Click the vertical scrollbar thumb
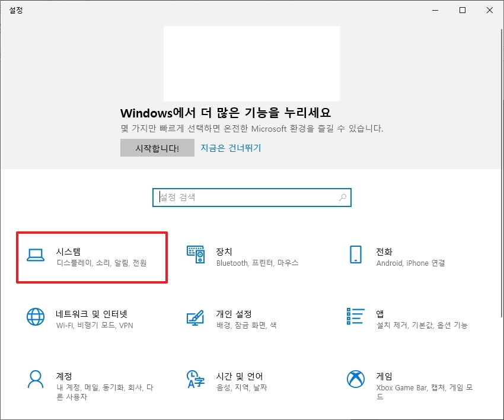The height and width of the screenshot is (420, 504). [502, 173]
